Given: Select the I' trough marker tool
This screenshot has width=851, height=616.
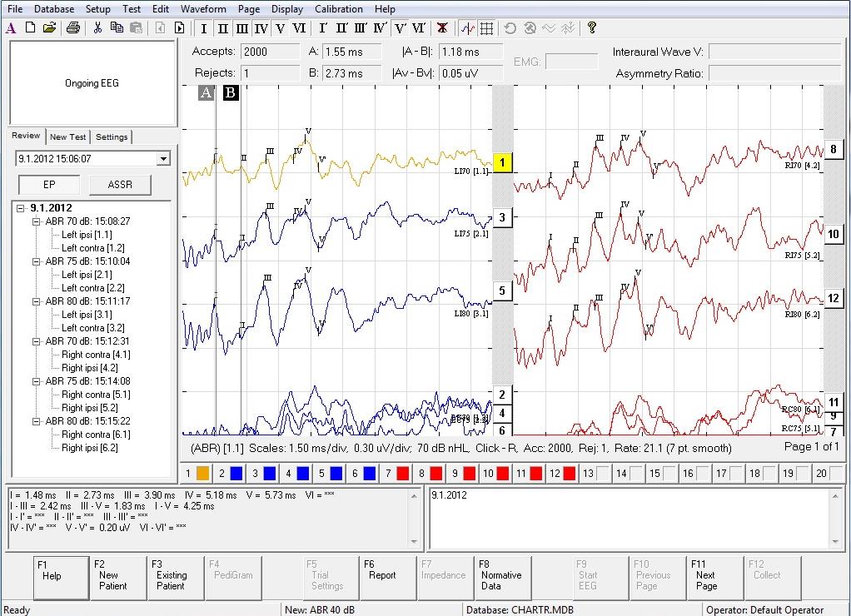Looking at the screenshot, I should (x=323, y=28).
